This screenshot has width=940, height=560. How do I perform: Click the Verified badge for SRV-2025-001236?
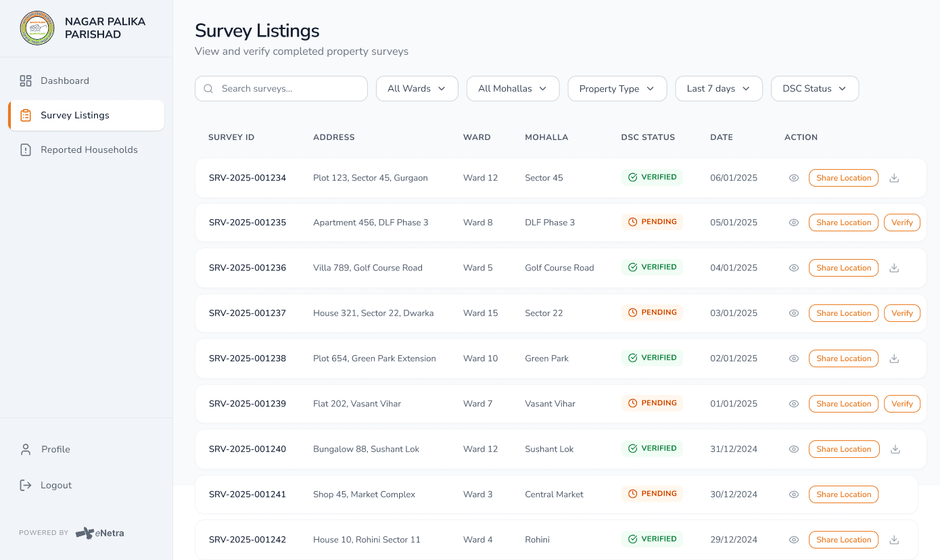652,267
